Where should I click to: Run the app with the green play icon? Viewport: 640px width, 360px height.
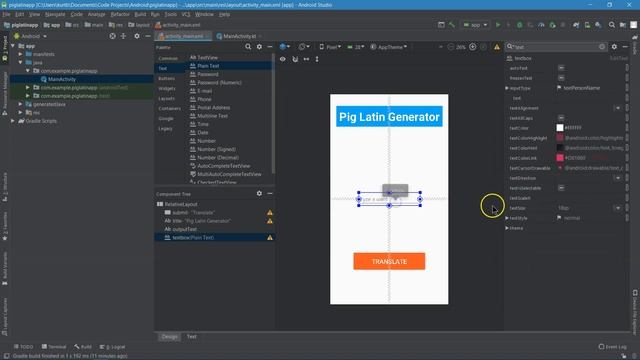pos(498,25)
